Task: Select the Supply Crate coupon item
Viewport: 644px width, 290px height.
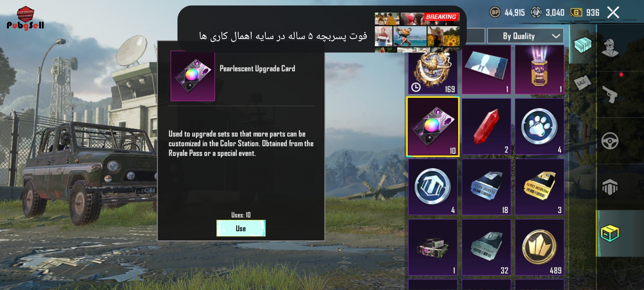Action: [x=486, y=247]
